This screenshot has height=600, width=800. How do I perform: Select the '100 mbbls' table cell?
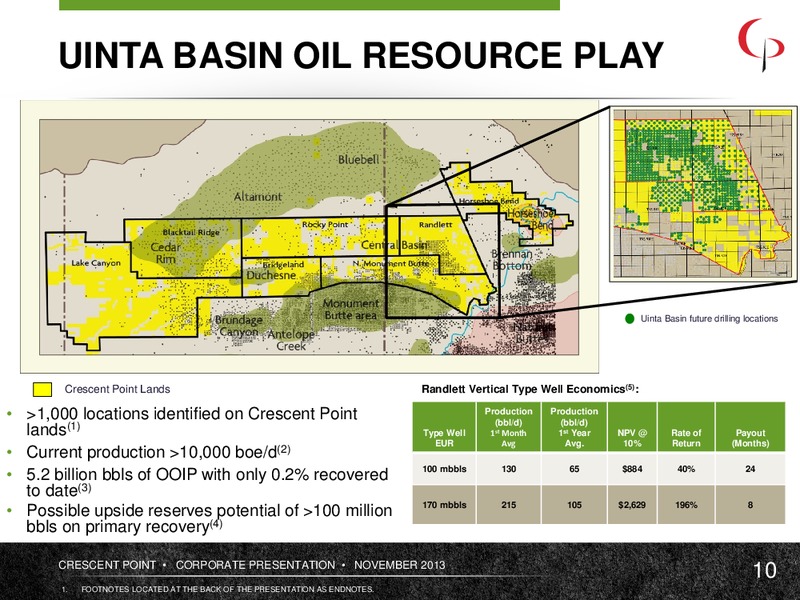[444, 469]
